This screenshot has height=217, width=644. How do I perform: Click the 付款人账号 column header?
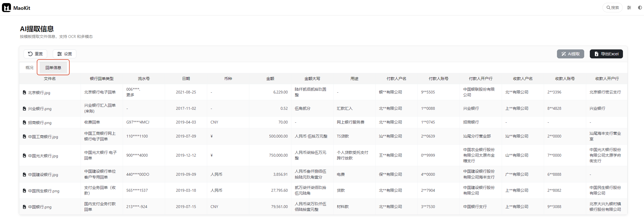tap(439, 79)
